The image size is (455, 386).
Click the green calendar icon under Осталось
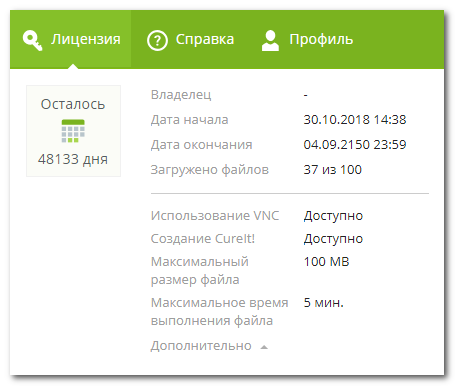pos(73,131)
